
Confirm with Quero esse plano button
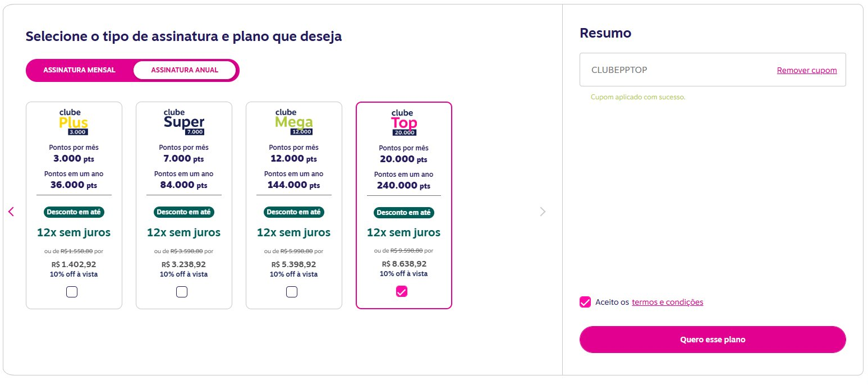tap(713, 340)
